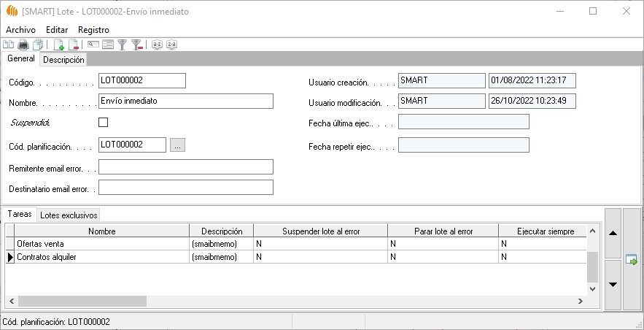Viewport: 644px width, 330px height.
Task: Sort ascending with the a-z icon
Action: point(157,45)
